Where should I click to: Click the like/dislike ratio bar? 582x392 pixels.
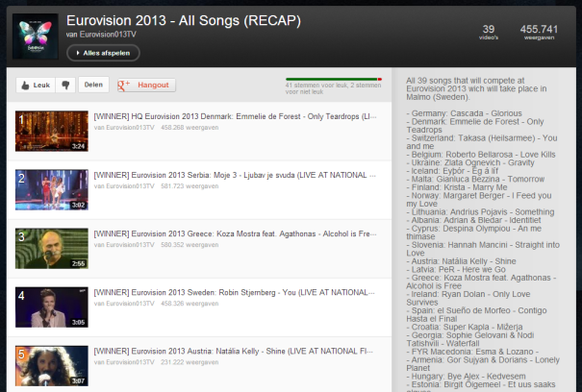(334, 79)
